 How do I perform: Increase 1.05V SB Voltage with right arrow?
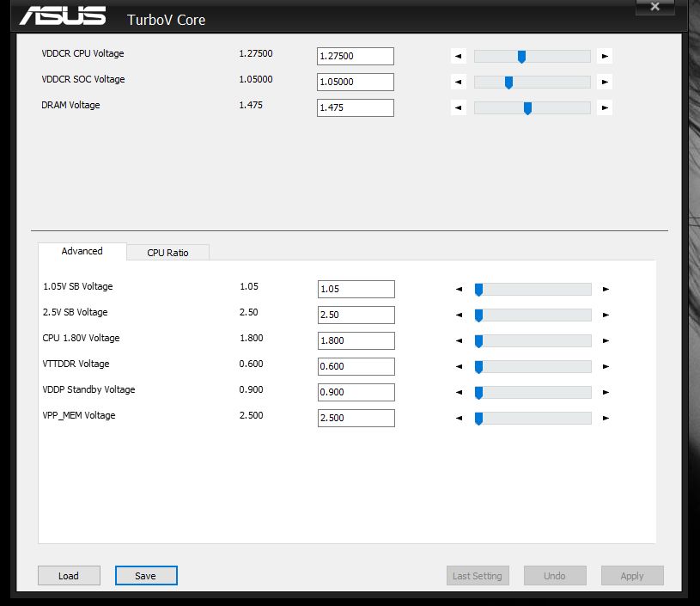coord(606,289)
